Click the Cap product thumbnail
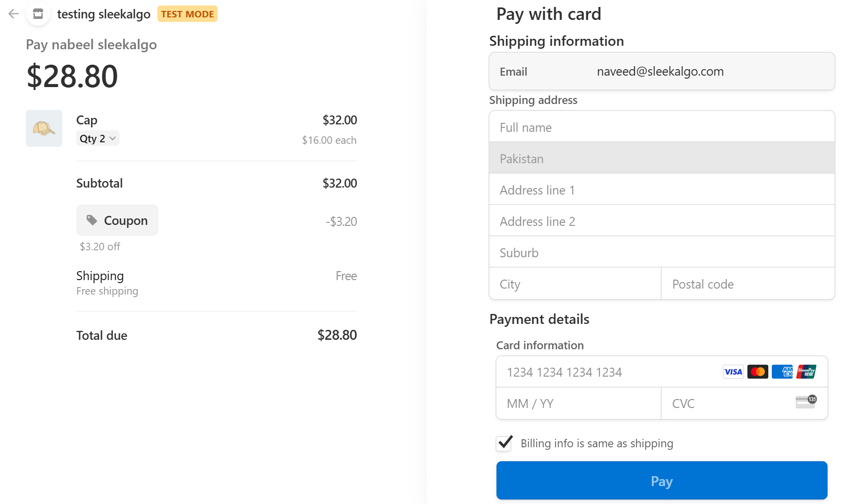 tap(44, 128)
